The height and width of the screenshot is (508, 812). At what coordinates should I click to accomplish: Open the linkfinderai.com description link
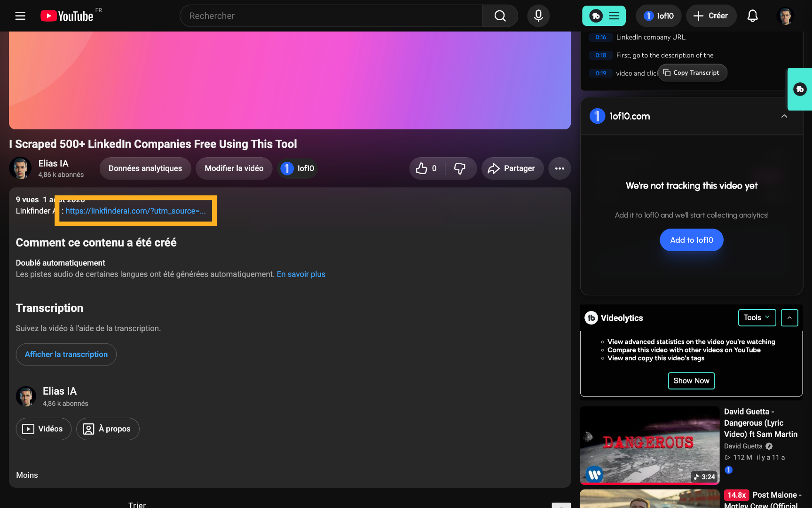coord(135,211)
